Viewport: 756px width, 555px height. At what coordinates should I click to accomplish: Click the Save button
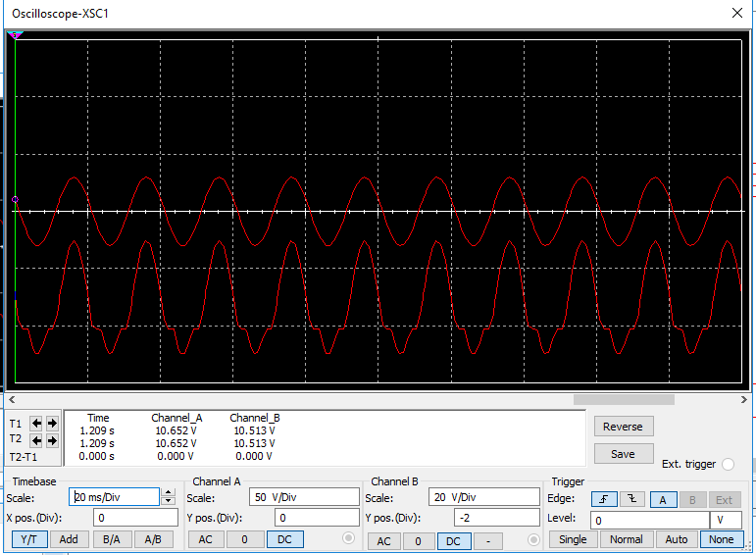[623, 454]
